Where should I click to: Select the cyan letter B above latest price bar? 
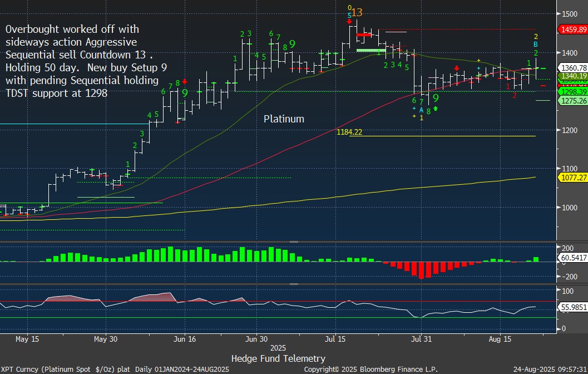536,45
